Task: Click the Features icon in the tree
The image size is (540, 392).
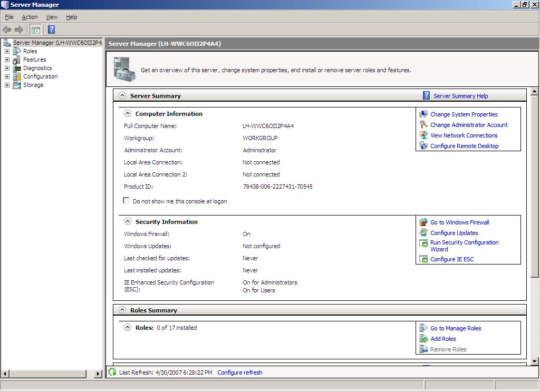Action: pos(17,60)
